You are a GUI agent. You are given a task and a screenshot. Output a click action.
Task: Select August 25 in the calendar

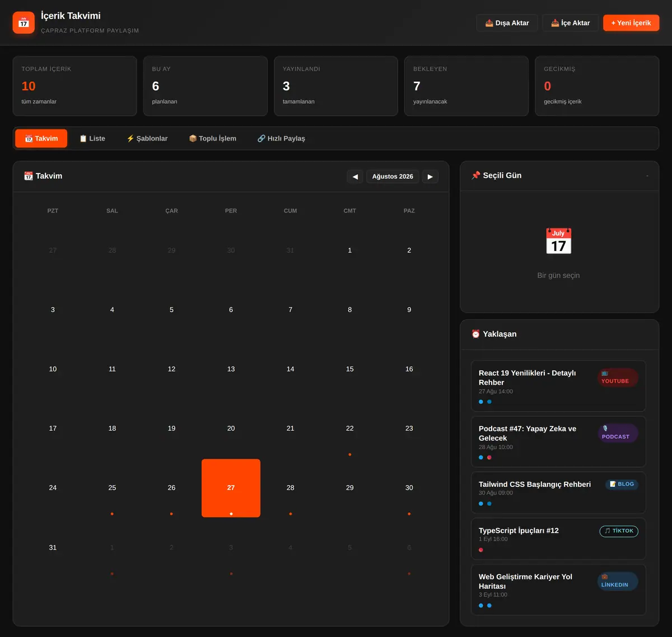click(112, 488)
